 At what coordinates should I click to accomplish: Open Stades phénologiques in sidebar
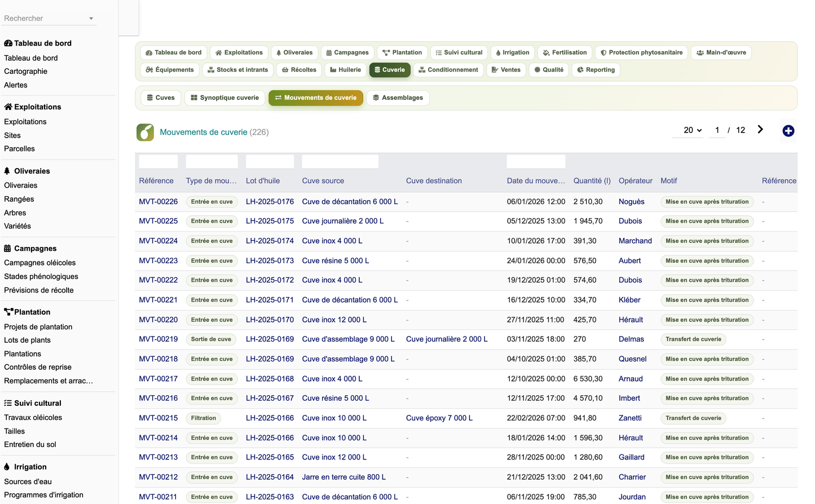coord(41,277)
